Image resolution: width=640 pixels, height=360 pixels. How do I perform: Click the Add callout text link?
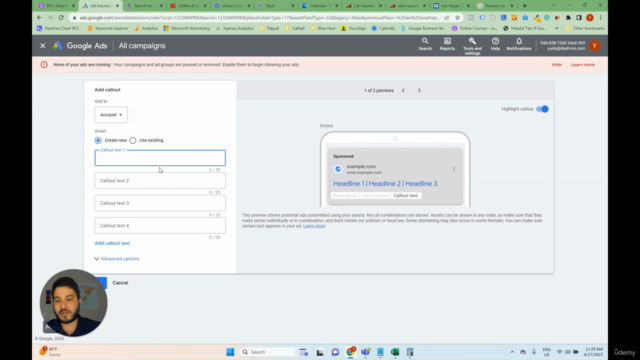(x=112, y=243)
